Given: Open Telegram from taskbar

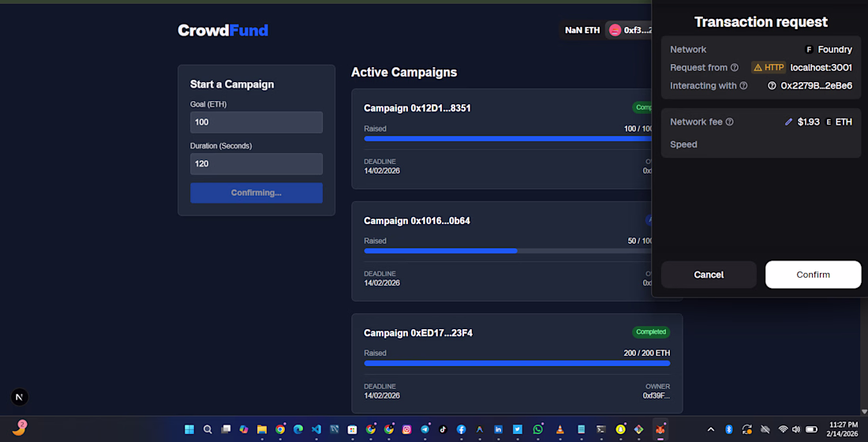Looking at the screenshot, I should [425, 429].
